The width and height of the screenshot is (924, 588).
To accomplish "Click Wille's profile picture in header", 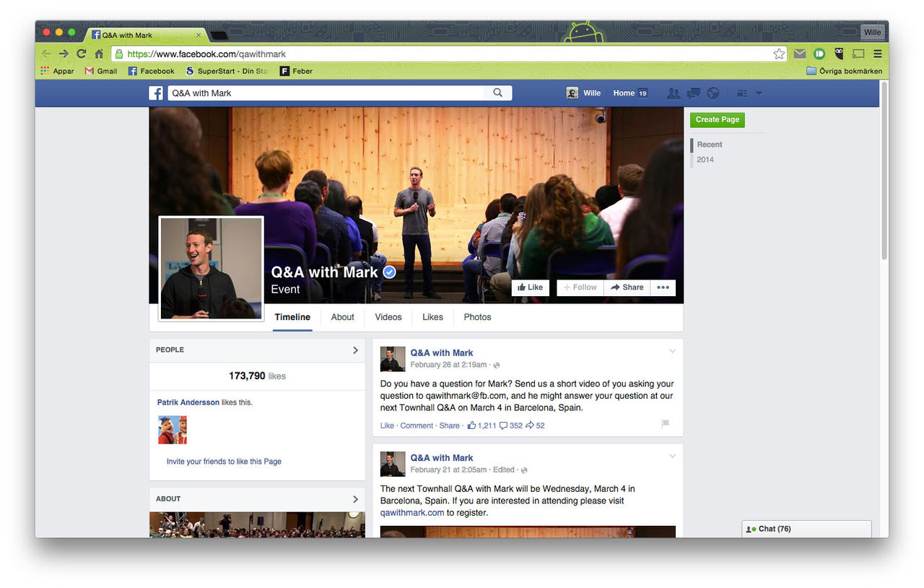I will point(572,93).
